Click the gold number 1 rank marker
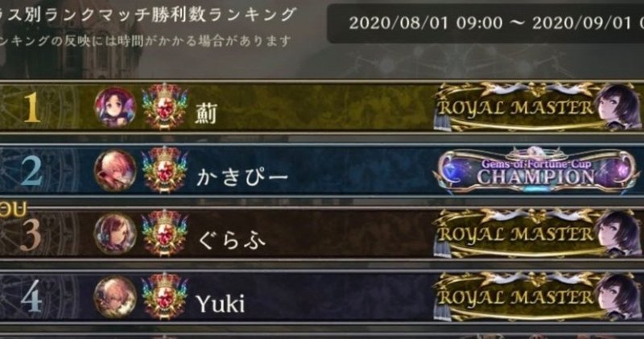This screenshot has width=644, height=339. [31, 108]
